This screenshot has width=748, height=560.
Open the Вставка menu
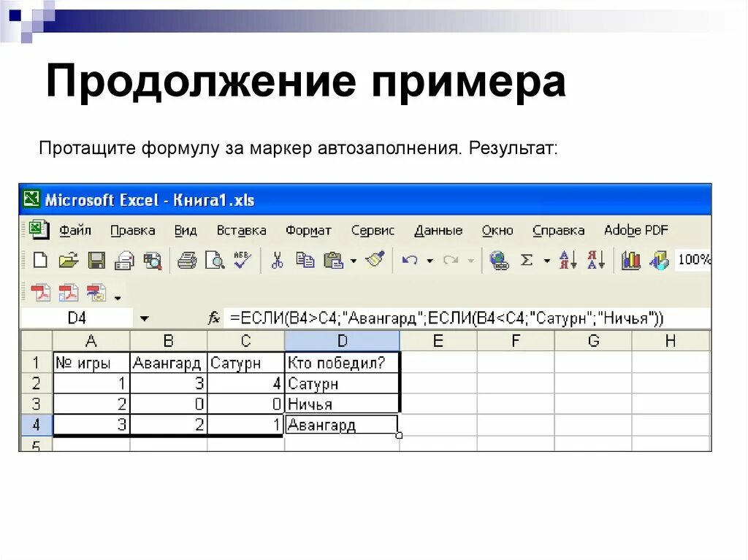tap(241, 231)
